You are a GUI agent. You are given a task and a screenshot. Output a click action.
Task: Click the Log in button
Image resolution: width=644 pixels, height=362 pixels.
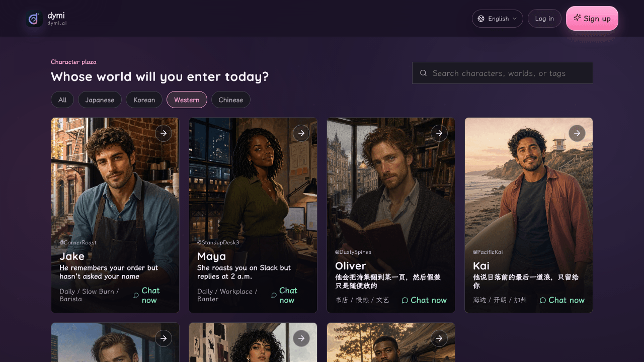tap(544, 19)
